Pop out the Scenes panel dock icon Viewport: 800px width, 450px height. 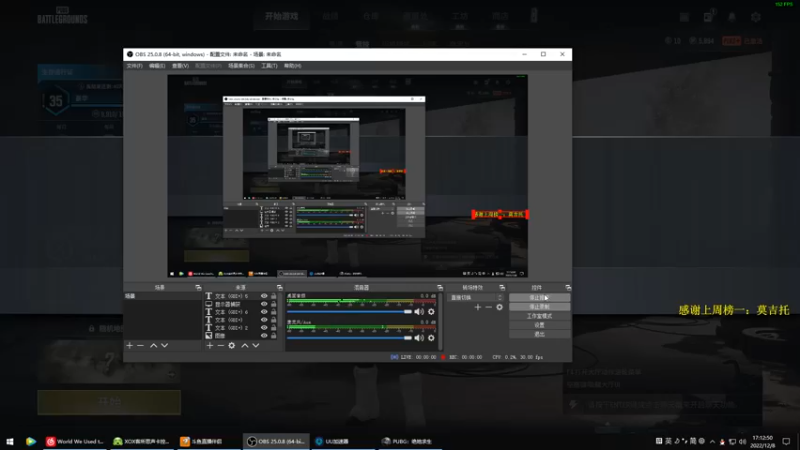[x=198, y=288]
